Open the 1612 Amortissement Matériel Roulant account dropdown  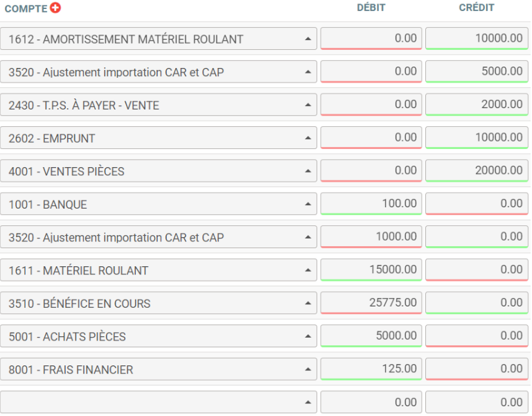tap(159, 39)
